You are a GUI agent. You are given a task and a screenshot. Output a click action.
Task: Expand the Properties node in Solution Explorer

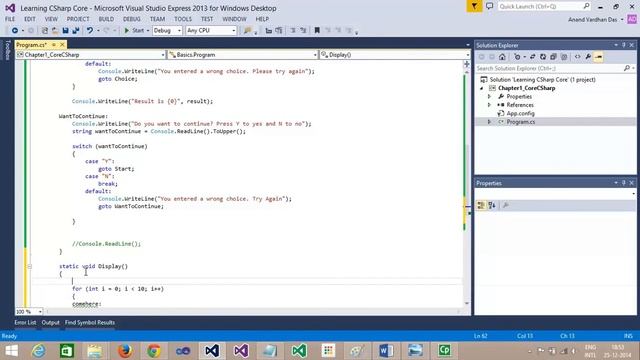coord(489,97)
